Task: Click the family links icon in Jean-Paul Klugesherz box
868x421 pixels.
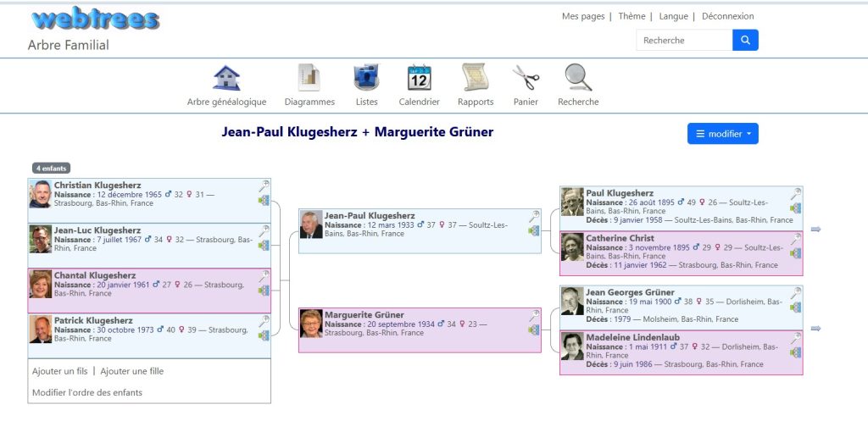Action: (534, 230)
